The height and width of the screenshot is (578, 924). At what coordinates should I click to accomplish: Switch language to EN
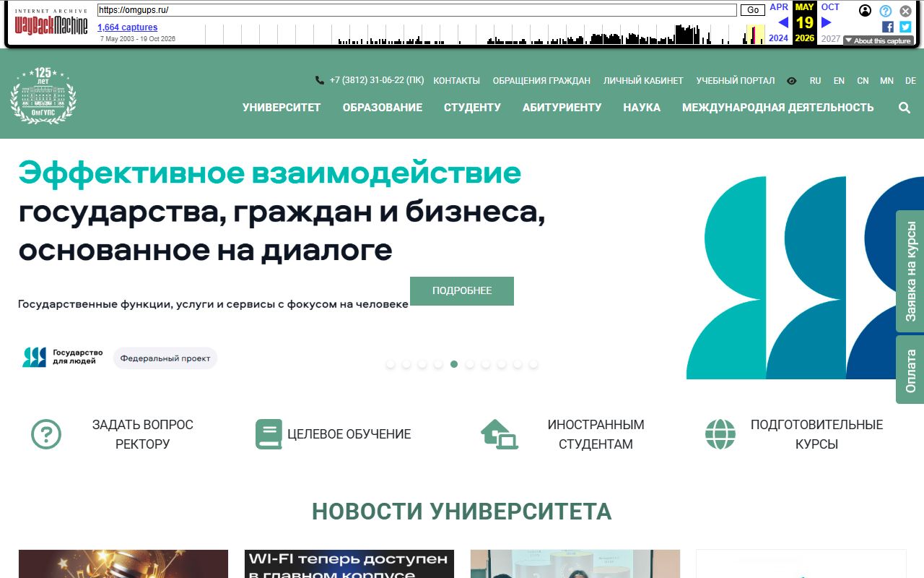839,81
